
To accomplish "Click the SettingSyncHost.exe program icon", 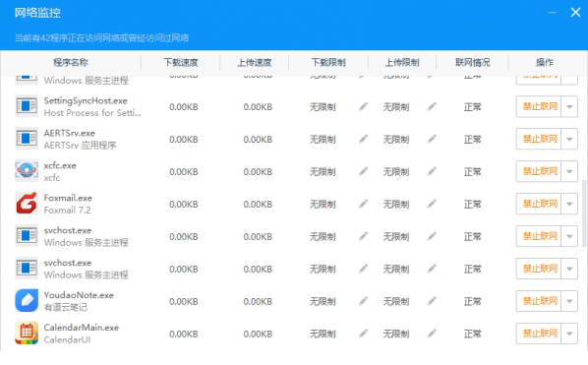I will click(27, 106).
